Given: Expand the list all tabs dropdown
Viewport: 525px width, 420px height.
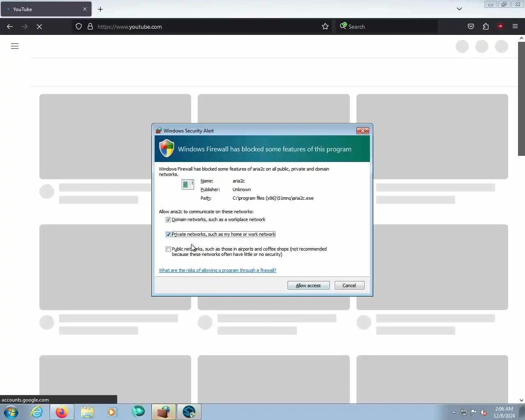Looking at the screenshot, I should 459,9.
